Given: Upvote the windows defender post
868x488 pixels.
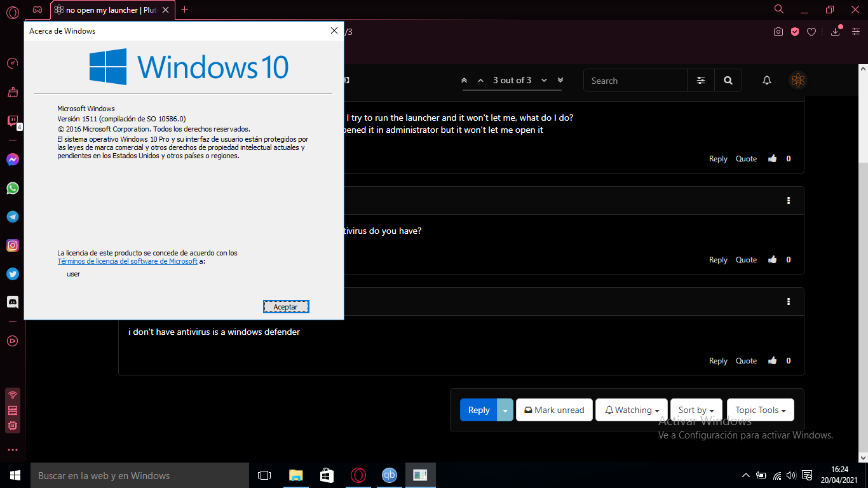Looking at the screenshot, I should 772,360.
